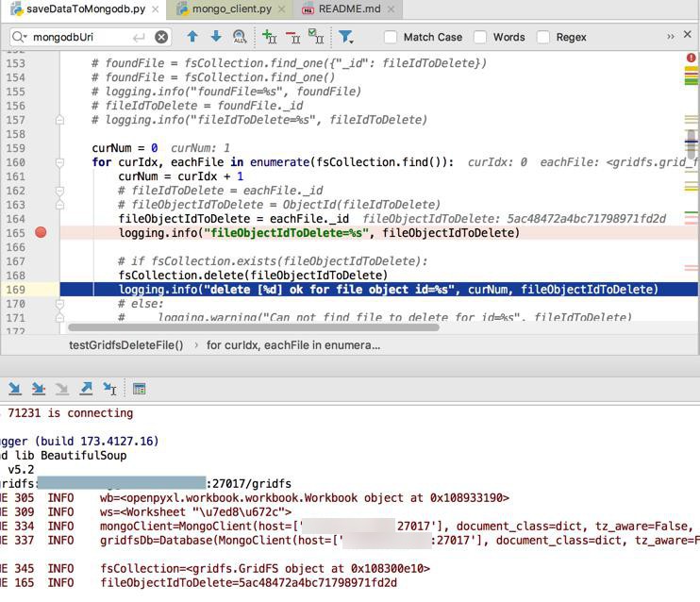Click curNum = 0 on line 159
Viewport: 700px width, 602px height.
(125, 148)
